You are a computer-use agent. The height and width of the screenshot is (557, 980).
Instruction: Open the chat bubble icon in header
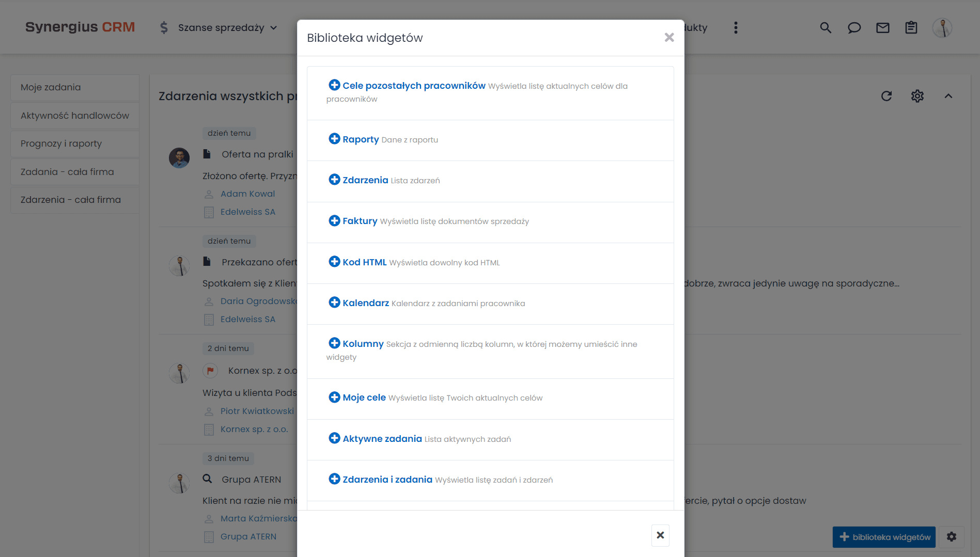click(x=854, y=28)
